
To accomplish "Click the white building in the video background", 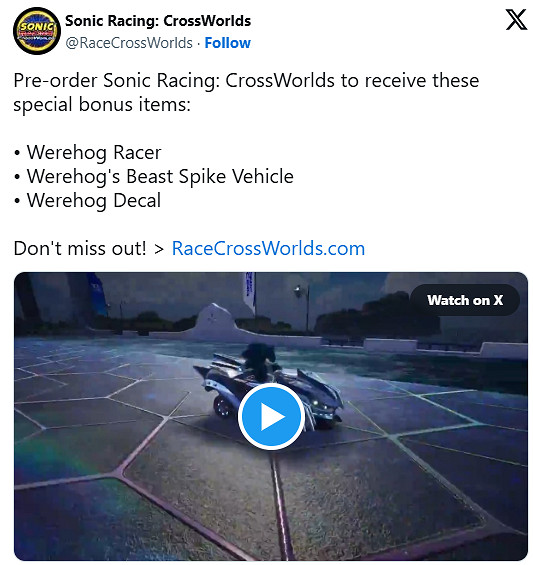I will point(216,322).
